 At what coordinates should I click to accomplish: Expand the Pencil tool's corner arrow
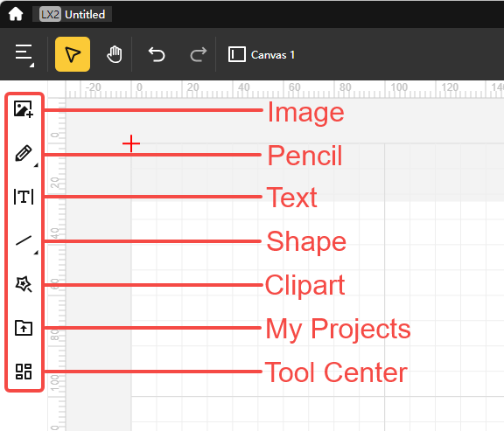[x=36, y=165]
